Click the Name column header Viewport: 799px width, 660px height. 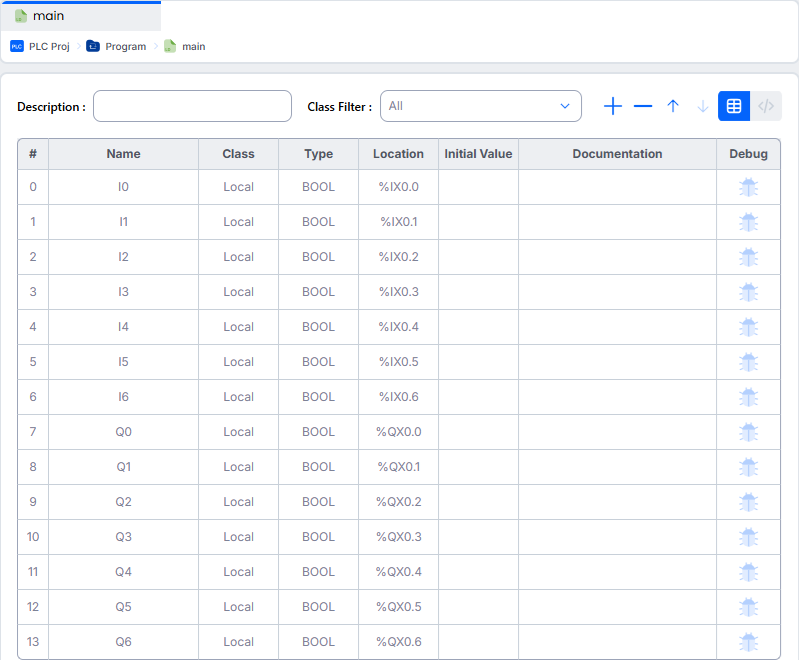[x=123, y=154]
